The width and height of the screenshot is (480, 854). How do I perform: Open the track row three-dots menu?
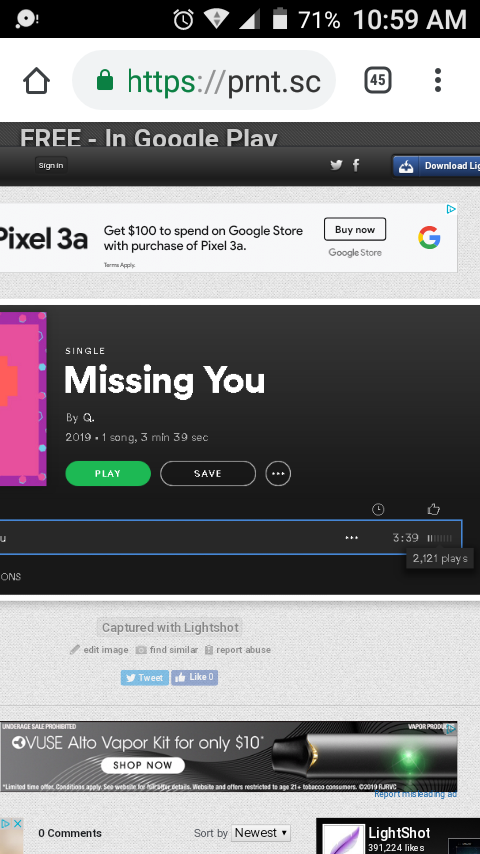(352, 538)
